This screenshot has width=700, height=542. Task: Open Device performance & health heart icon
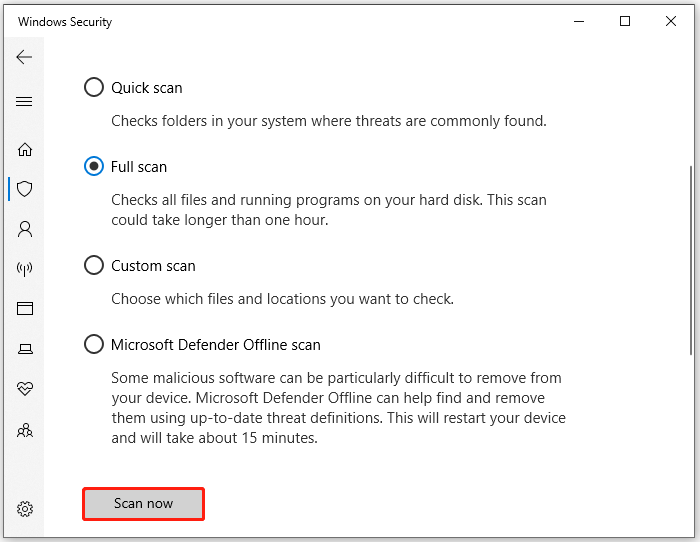point(25,389)
